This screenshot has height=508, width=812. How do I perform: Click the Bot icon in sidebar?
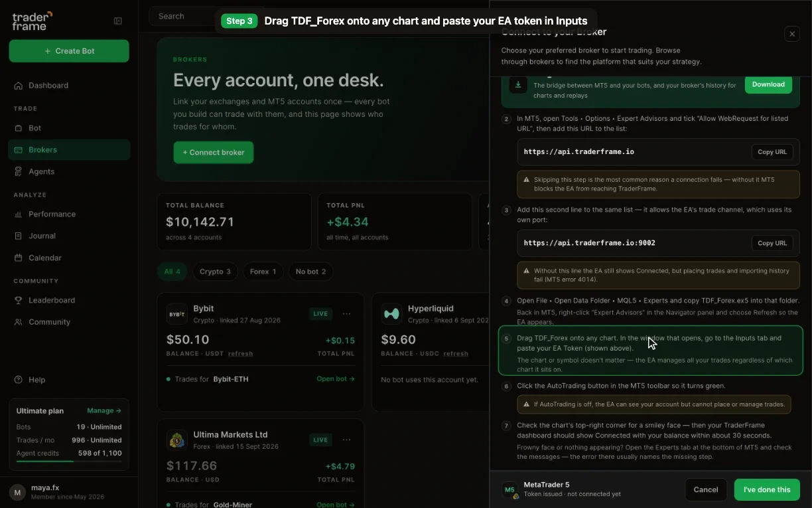point(19,128)
